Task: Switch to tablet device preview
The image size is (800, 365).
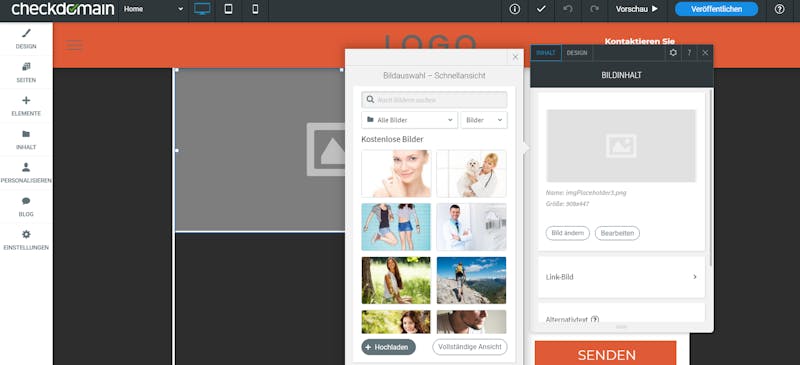Action: (229, 9)
